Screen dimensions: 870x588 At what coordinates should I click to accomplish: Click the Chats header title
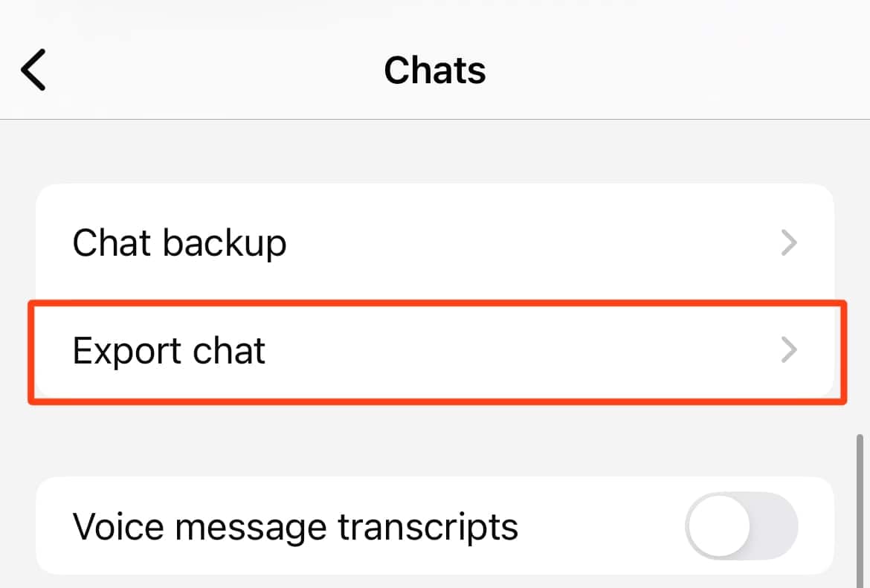(x=435, y=71)
